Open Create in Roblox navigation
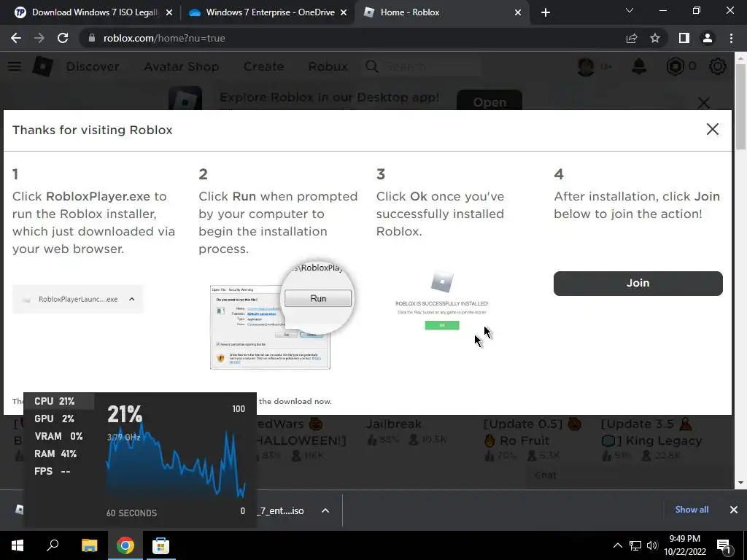This screenshot has height=560, width=747. [x=263, y=66]
